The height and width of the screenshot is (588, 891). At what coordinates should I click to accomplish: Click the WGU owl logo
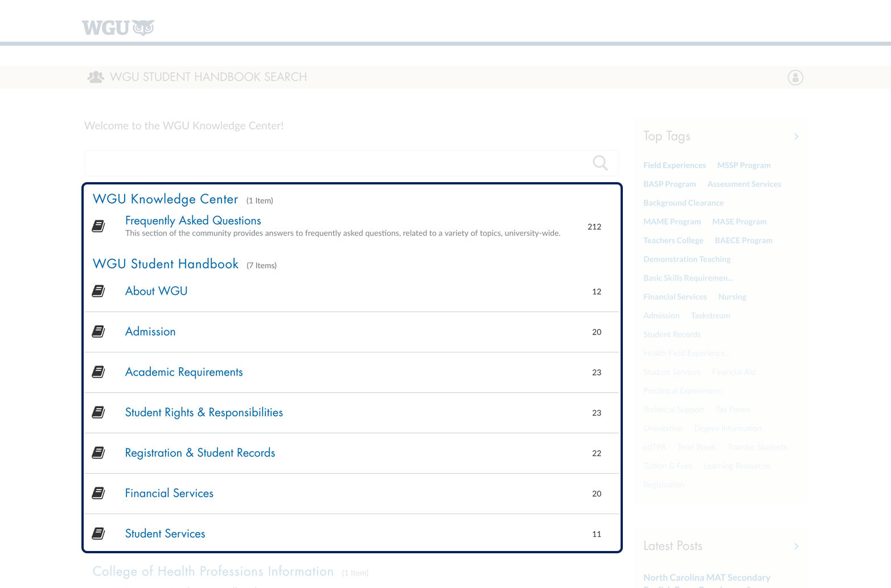[118, 27]
